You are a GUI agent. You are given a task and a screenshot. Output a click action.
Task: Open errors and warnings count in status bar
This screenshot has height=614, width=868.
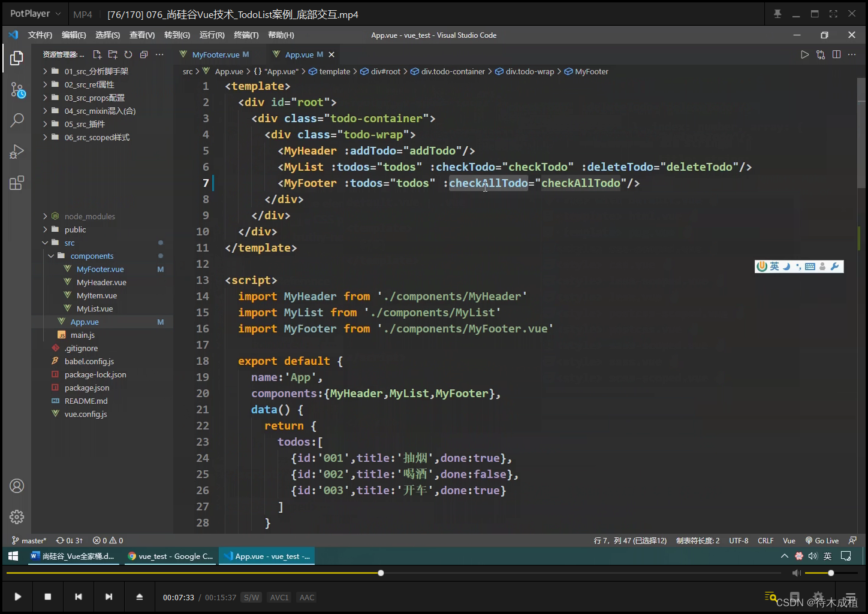tap(108, 540)
